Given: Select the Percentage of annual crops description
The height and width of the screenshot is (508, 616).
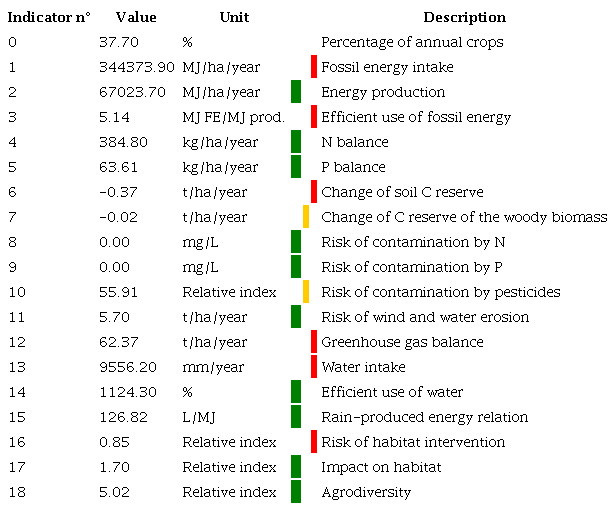Looking at the screenshot, I should click(412, 42).
